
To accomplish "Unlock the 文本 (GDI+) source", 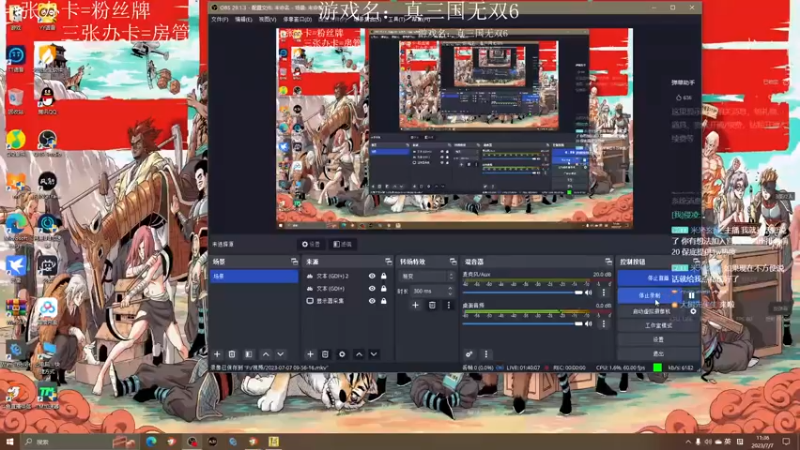I will 384,289.
